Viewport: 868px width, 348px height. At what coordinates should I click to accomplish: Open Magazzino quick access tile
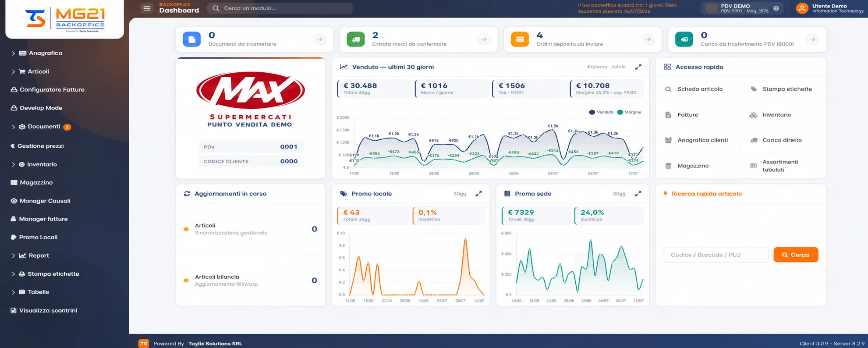pyautogui.click(x=698, y=166)
